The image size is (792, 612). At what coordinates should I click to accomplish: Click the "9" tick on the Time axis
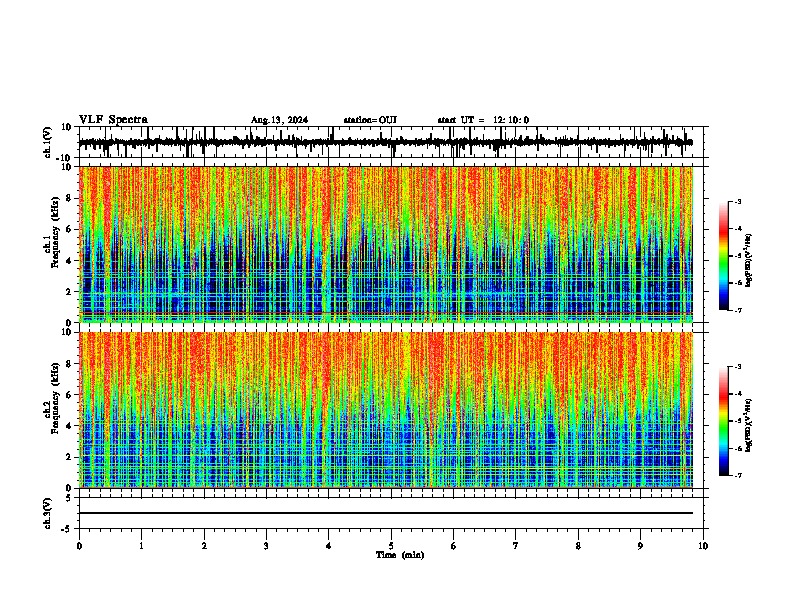(x=640, y=546)
